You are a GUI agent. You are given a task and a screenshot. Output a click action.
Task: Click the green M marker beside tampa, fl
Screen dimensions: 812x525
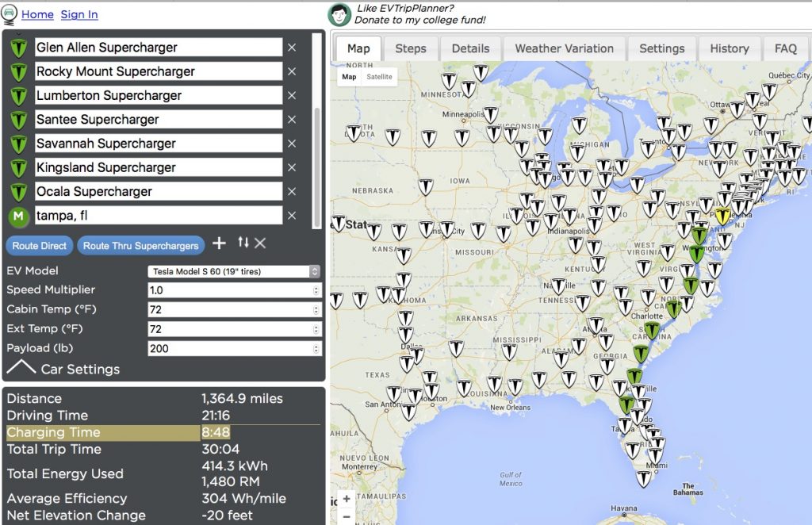[19, 216]
